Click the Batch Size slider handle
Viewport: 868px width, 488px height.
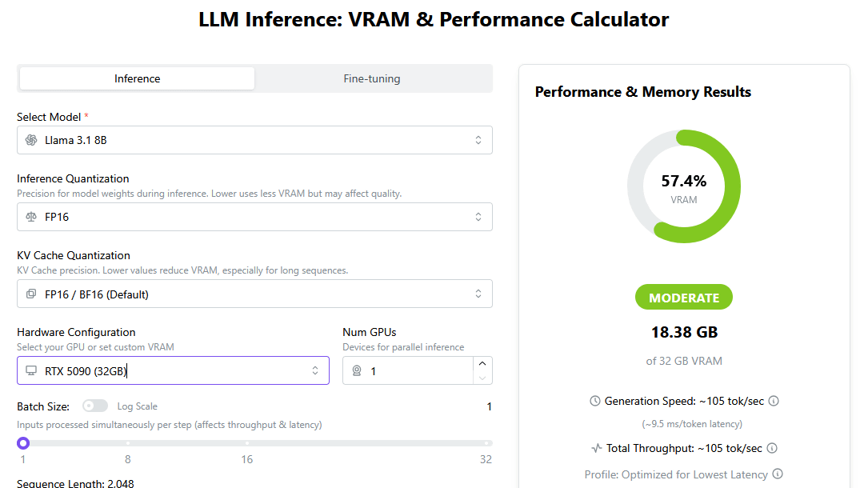coord(23,443)
